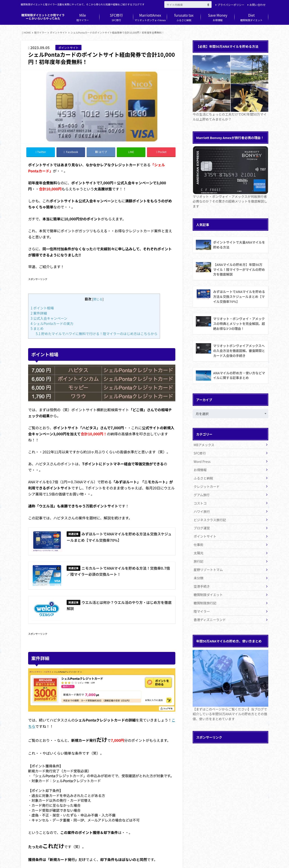Open the Diet menu item
289x868 pixels.
pyautogui.click(x=251, y=18)
